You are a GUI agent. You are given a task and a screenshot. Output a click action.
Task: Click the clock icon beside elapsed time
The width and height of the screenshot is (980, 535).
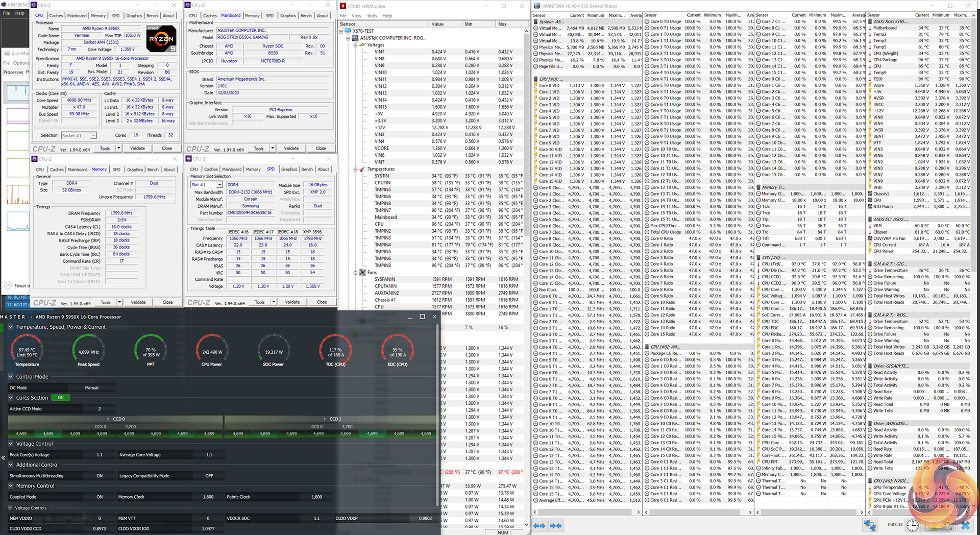913,525
